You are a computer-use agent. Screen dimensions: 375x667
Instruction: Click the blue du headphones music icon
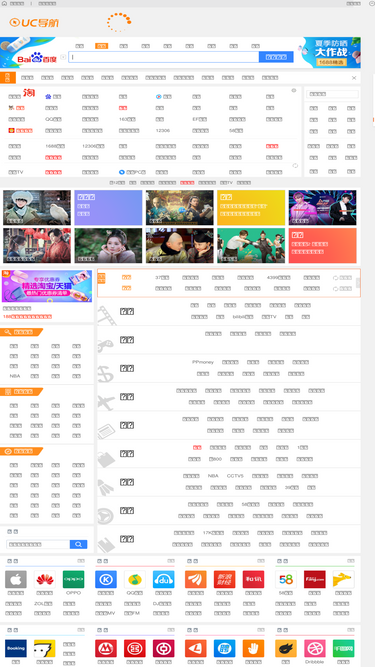pos(164,579)
